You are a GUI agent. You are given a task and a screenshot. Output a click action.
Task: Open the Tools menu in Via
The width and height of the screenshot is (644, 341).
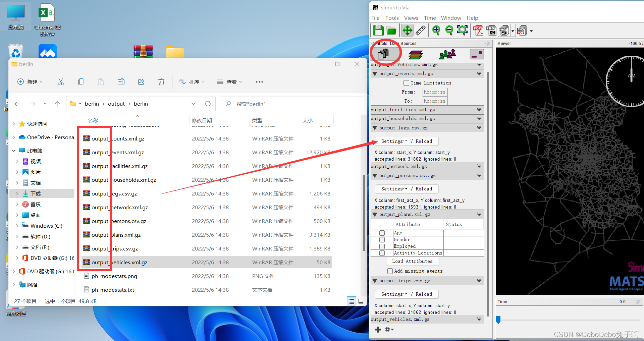coord(392,18)
